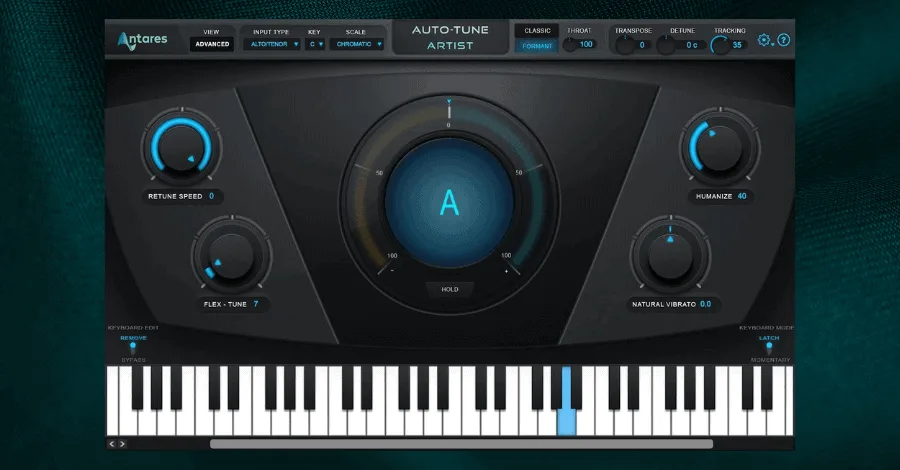This screenshot has width=900, height=470.
Task: Click the Detune value 0 c
Action: tap(692, 45)
